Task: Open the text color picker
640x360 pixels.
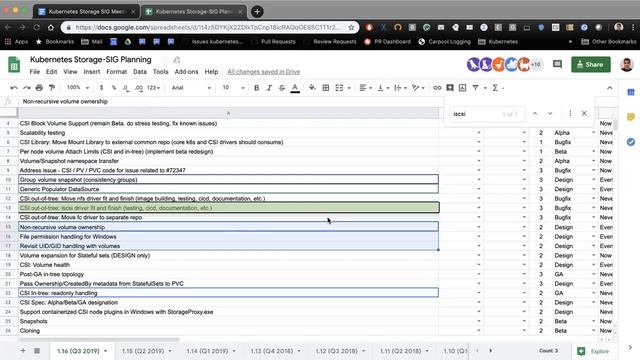Action: (x=295, y=88)
